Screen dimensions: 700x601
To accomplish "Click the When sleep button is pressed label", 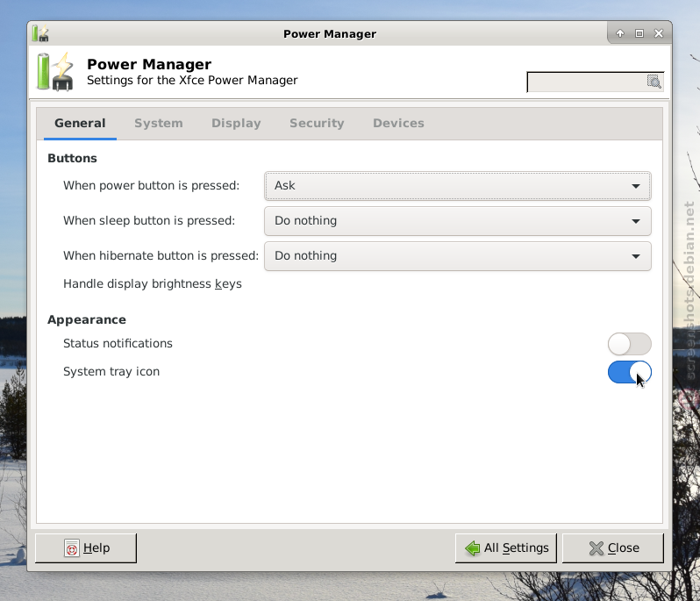I will pos(149,220).
